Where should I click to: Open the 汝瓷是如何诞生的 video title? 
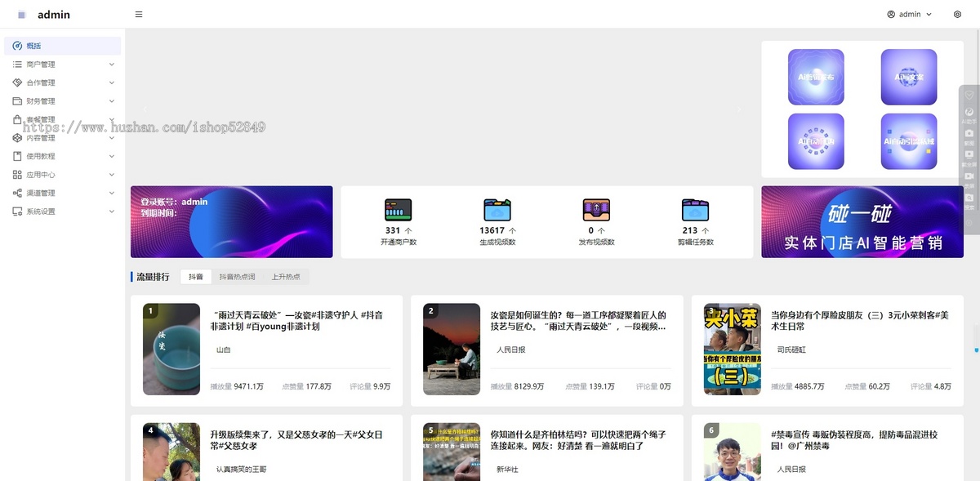pos(578,320)
